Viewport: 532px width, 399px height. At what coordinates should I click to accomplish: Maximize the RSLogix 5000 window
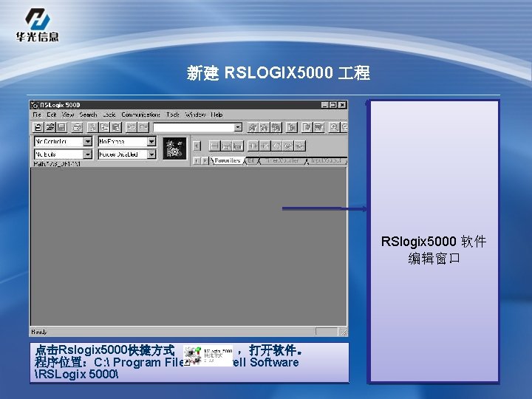pyautogui.click(x=332, y=105)
